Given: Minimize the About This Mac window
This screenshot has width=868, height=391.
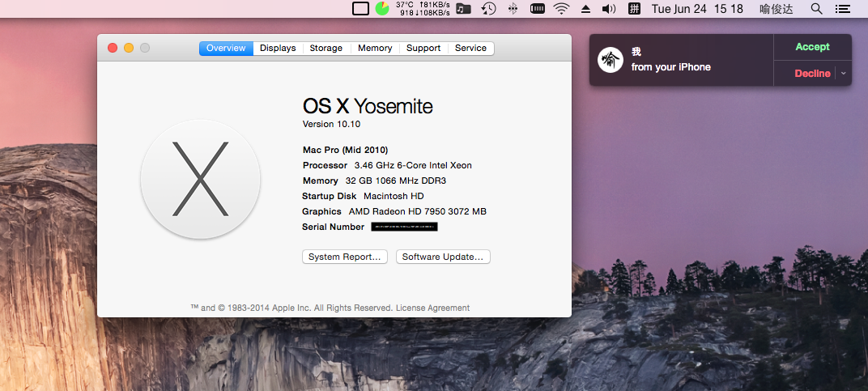Looking at the screenshot, I should [129, 49].
